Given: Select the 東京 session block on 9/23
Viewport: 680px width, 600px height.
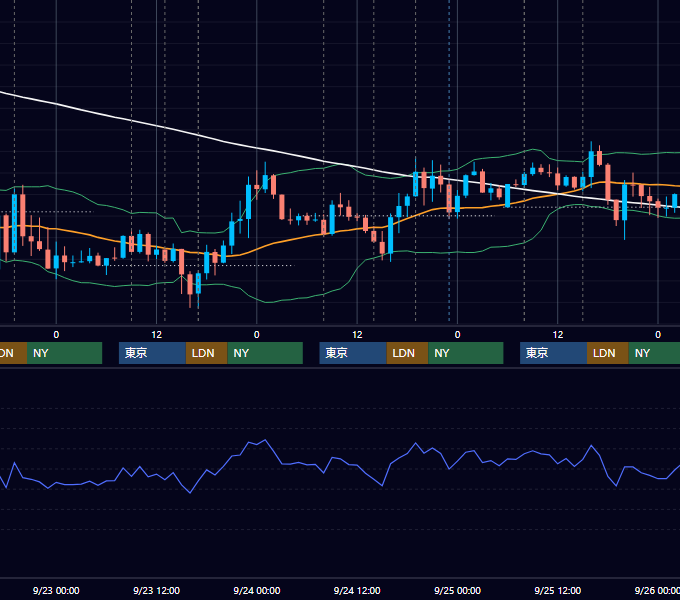Looking at the screenshot, I should coord(152,353).
